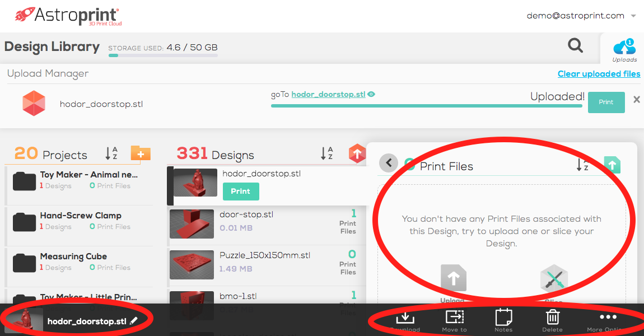Click the Delete trash icon

click(552, 318)
